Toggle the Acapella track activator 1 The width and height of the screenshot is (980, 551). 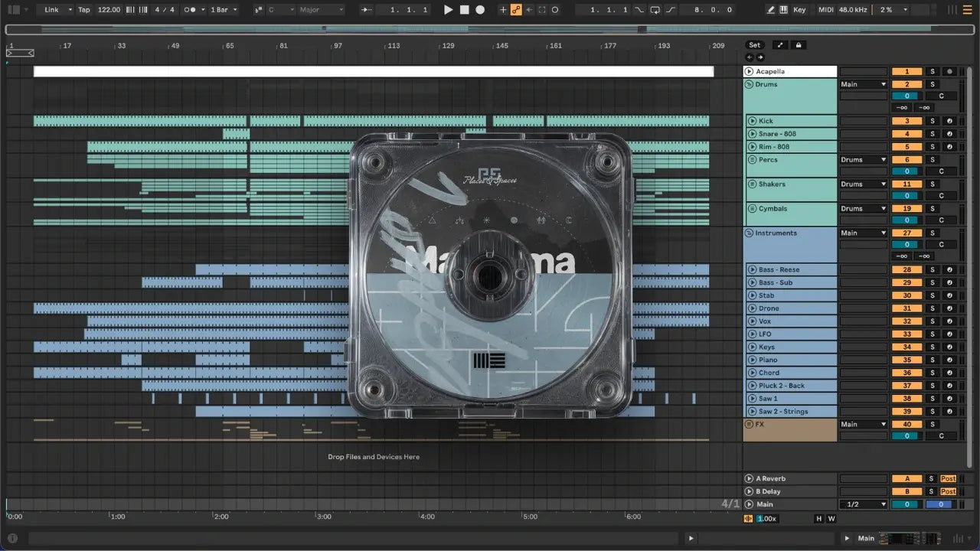click(x=906, y=71)
